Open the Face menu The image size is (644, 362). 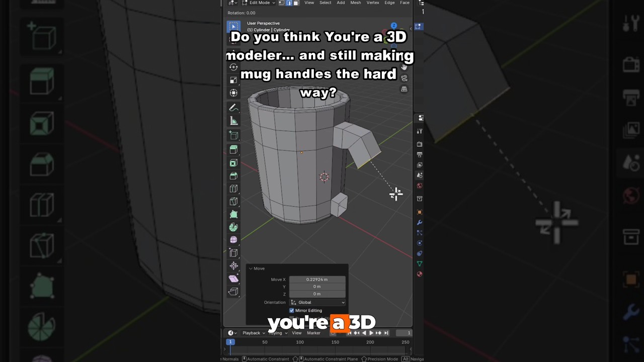tap(405, 3)
